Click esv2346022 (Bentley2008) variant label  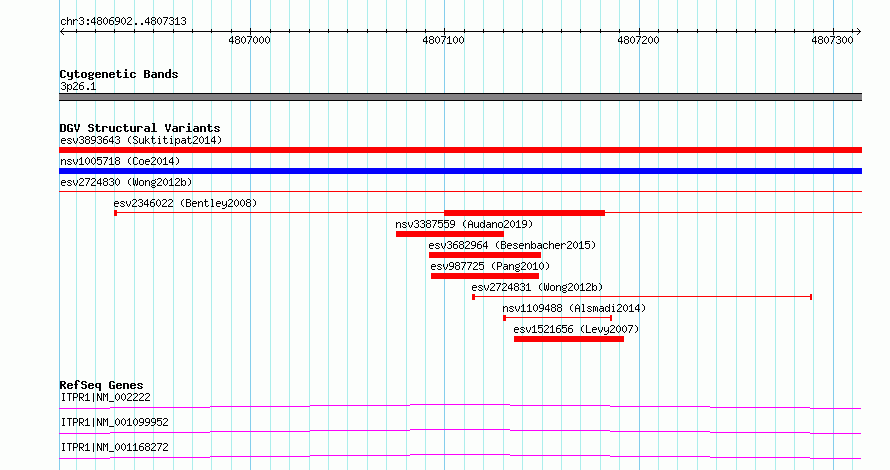185,203
